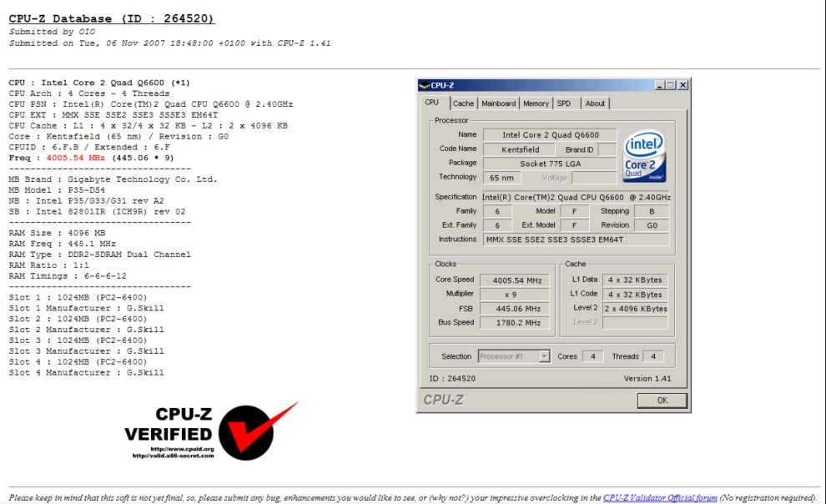Click the 'Submitted by OIO' text
This screenshot has width=826, height=504.
53,32
